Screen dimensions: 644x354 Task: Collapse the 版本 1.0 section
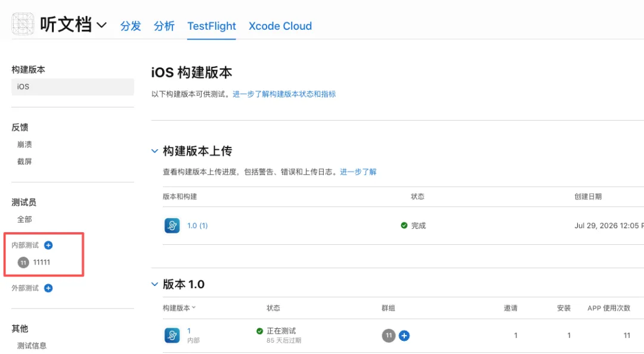tap(155, 284)
